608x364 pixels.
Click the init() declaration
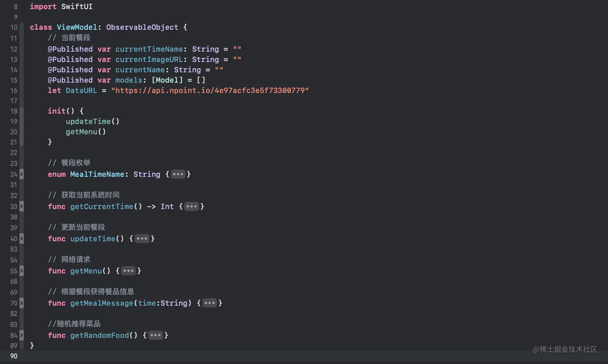tap(61, 111)
